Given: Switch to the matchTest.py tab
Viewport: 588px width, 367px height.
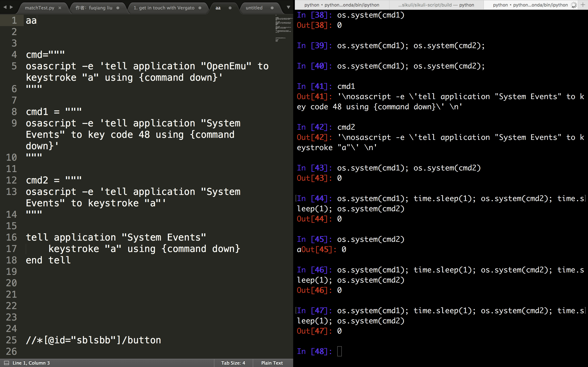Looking at the screenshot, I should coord(40,8).
